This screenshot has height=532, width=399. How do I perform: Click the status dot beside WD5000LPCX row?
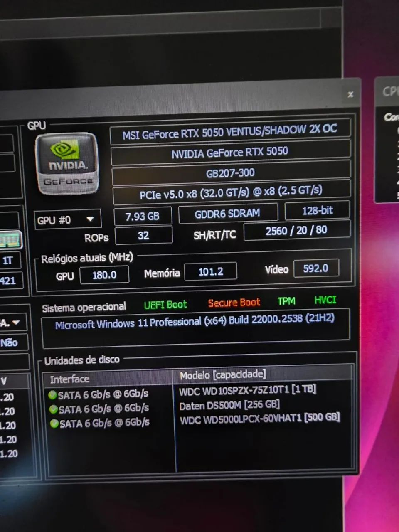point(54,424)
